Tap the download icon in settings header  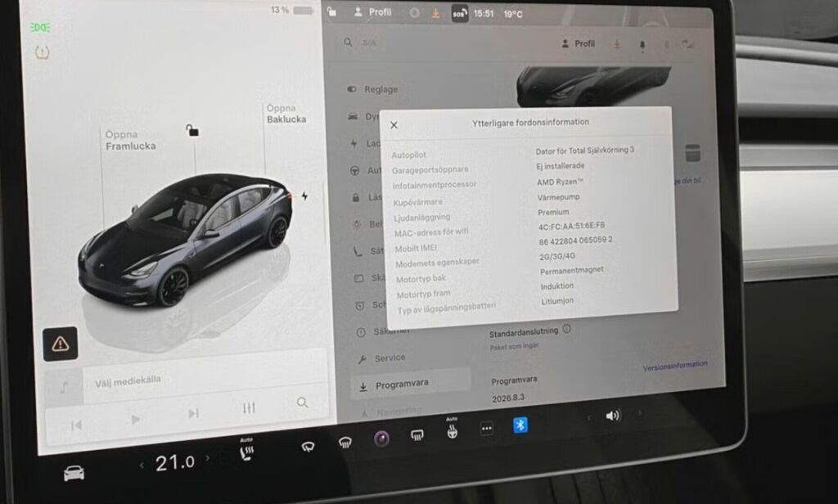point(617,44)
